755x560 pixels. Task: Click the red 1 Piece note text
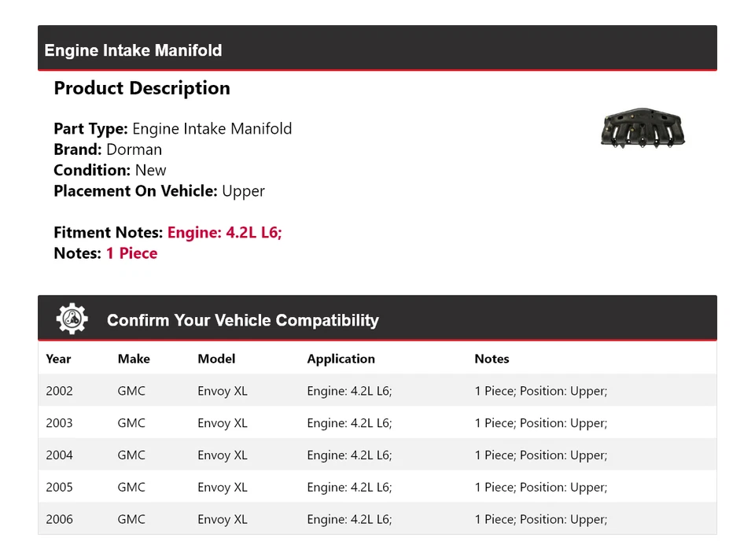pos(131,253)
